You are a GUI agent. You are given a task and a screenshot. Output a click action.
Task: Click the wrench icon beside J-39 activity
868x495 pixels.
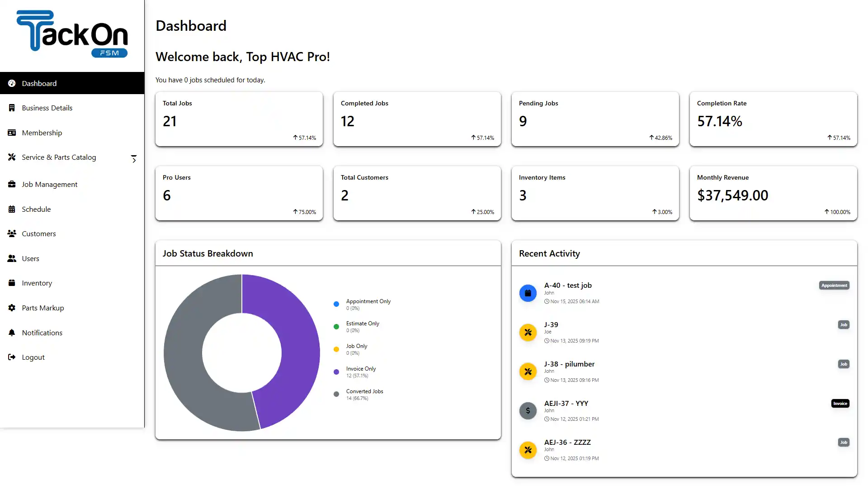click(528, 332)
